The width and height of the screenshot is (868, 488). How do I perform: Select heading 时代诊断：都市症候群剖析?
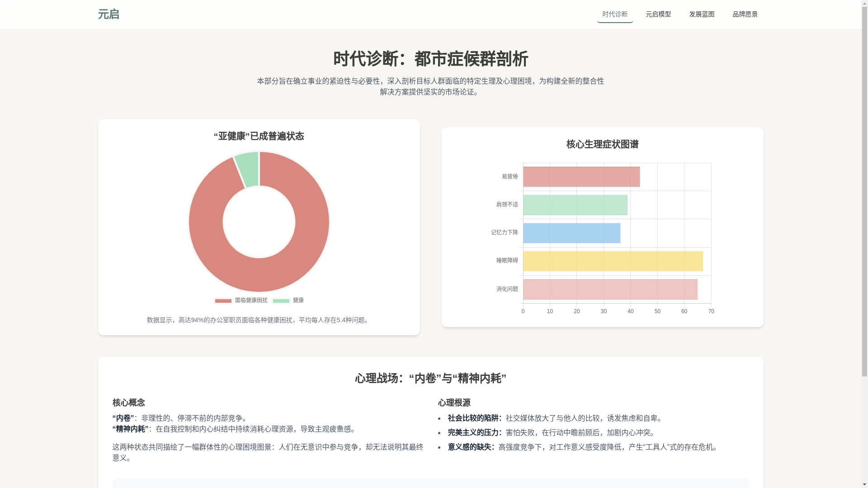430,59
